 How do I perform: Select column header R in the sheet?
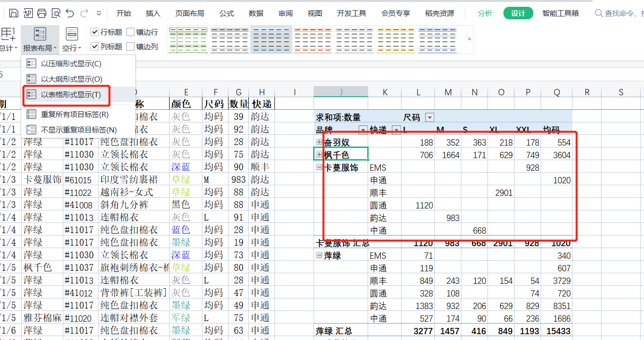coord(587,92)
